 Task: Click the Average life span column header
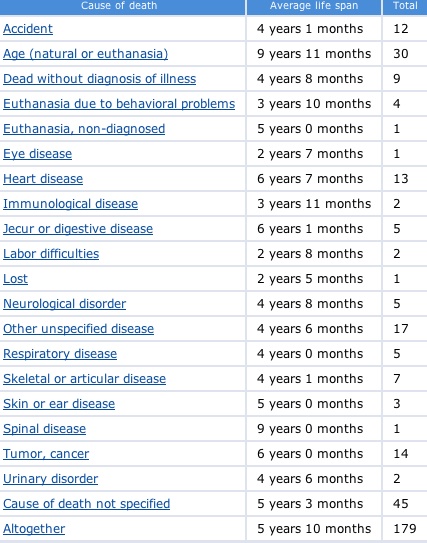click(314, 6)
